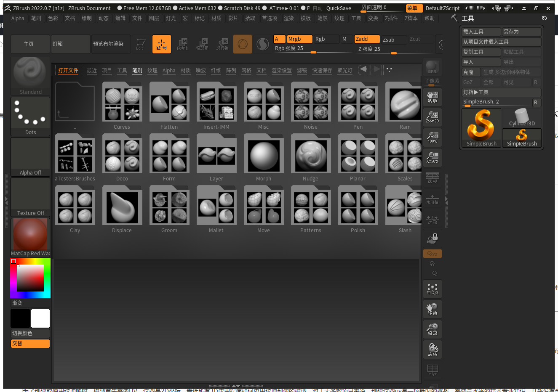Click the Load Tool (载入工具) button
This screenshot has width=558, height=392.
click(x=481, y=32)
